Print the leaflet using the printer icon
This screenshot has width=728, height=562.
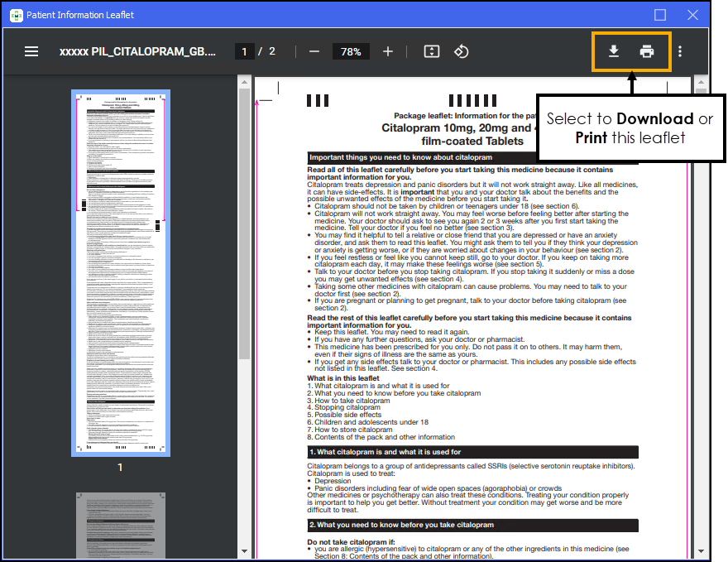coord(647,51)
